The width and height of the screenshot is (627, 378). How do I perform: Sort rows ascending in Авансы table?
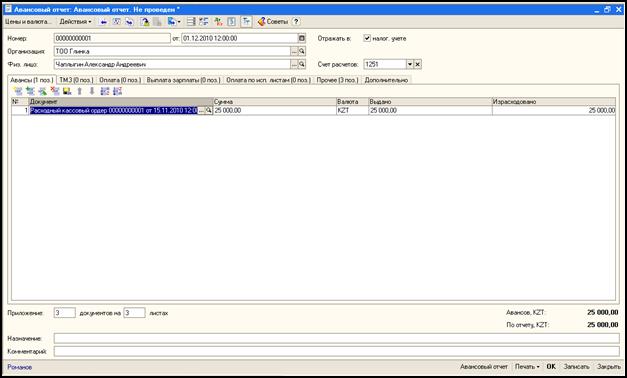(x=105, y=91)
